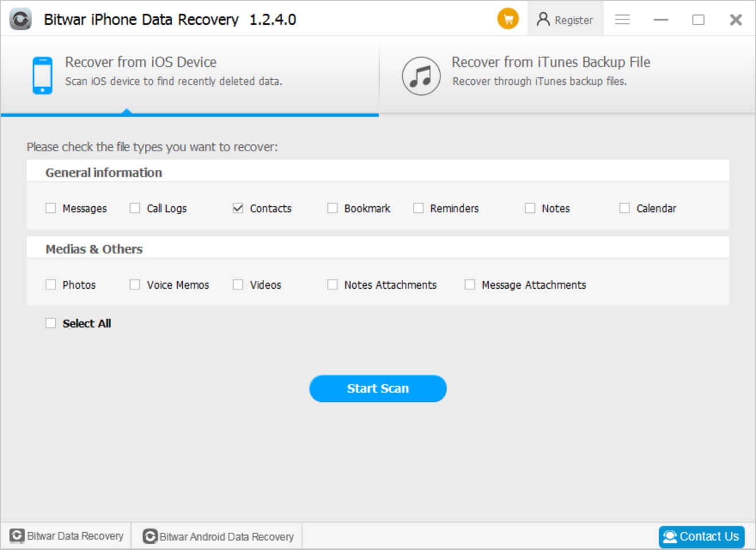Toggle the Select All checkbox
The width and height of the screenshot is (756, 550).
pyautogui.click(x=51, y=323)
